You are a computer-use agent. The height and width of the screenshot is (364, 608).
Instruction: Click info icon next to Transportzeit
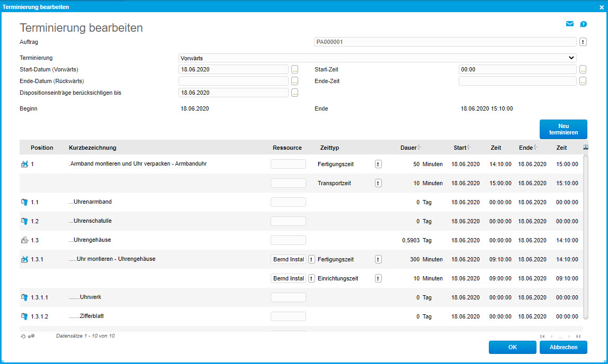coord(378,183)
